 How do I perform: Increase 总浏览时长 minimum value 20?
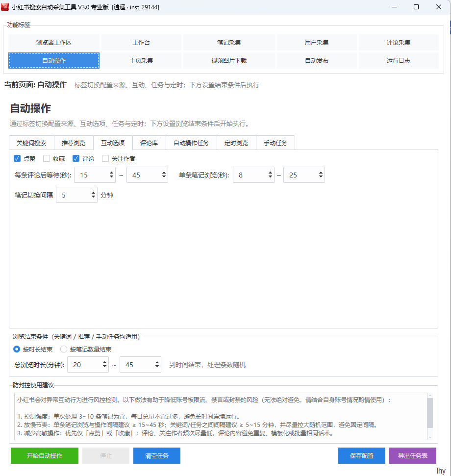point(104,362)
